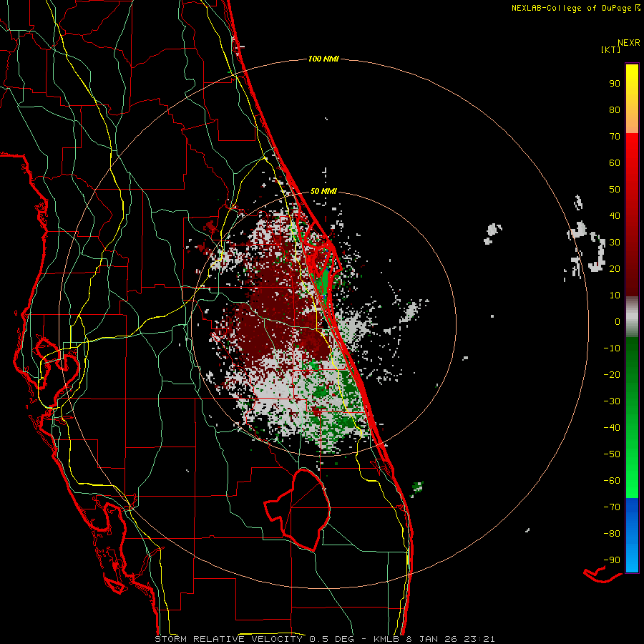Screen dimensions: 644x644
Task: Click the 0 value on the velocity scale
Action: pos(618,322)
